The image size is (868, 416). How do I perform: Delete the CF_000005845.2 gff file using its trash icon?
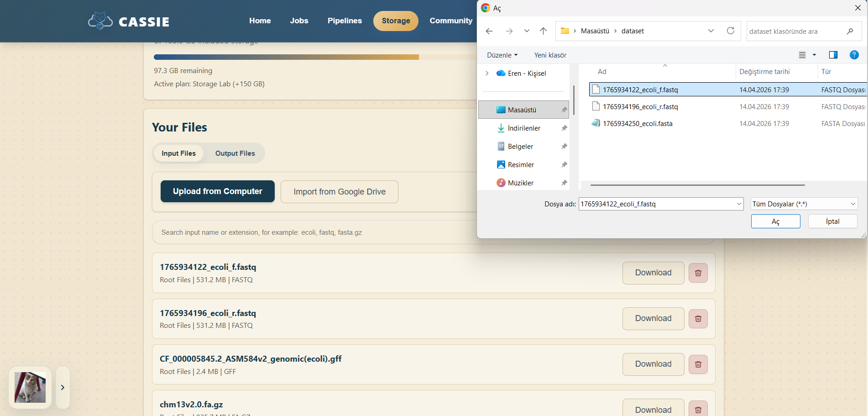click(698, 364)
